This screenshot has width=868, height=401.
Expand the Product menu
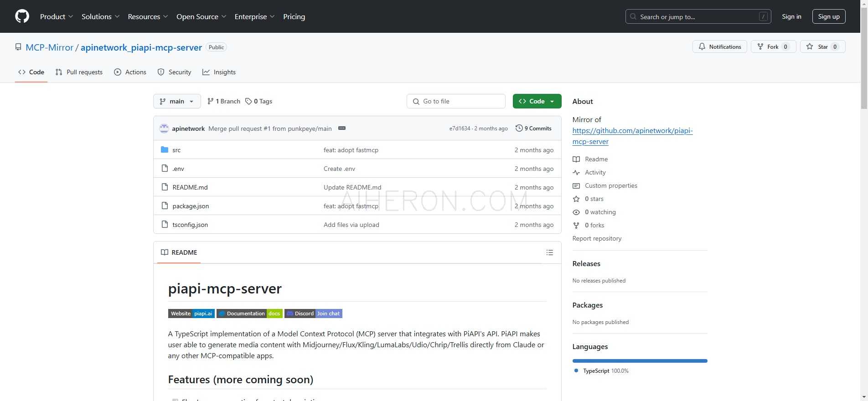57,16
